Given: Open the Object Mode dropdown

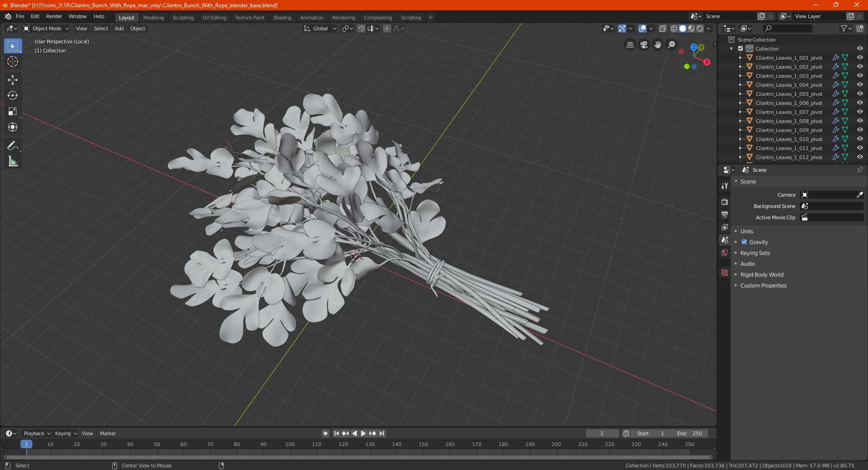Looking at the screenshot, I should click(46, 28).
